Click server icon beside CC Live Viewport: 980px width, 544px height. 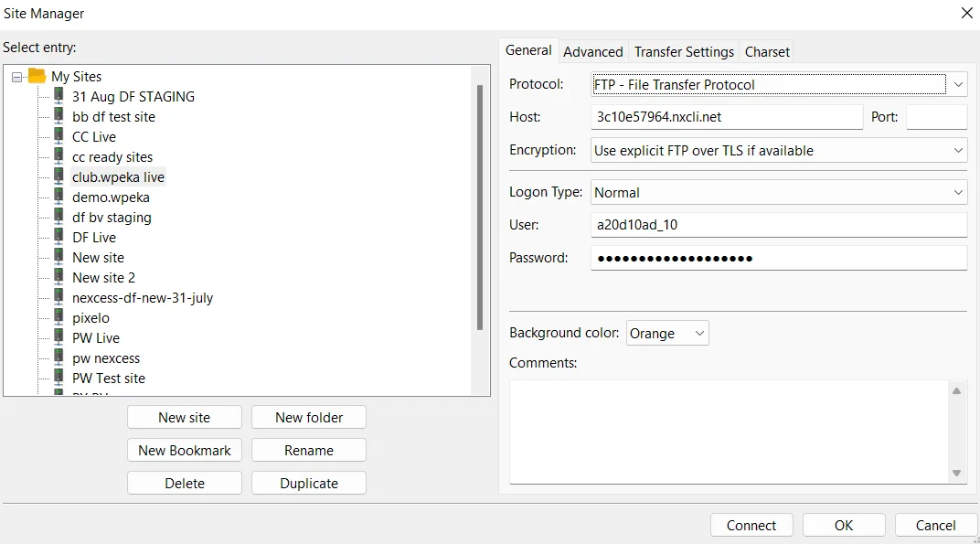click(59, 135)
